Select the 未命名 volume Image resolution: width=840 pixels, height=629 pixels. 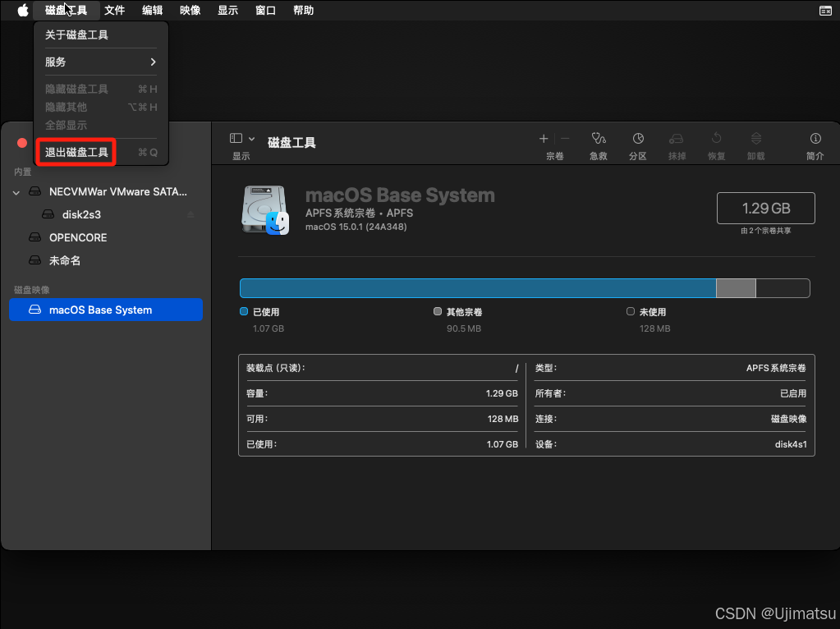(106, 260)
